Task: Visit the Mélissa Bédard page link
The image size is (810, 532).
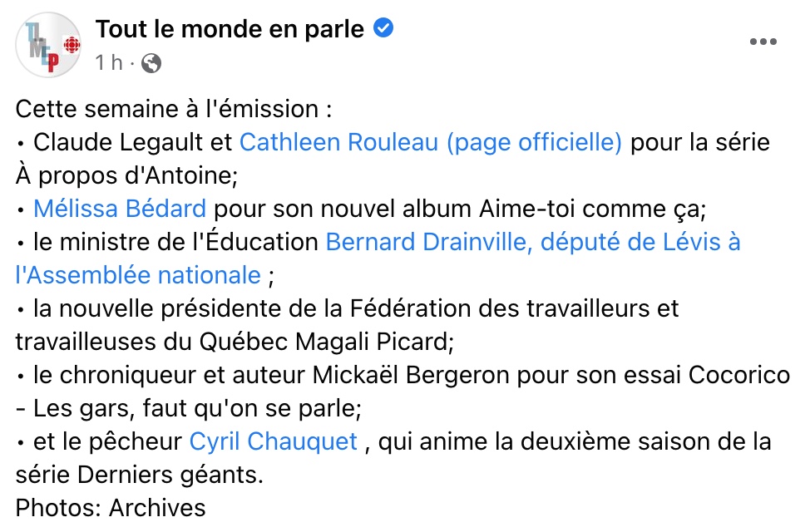Action: coord(120,209)
